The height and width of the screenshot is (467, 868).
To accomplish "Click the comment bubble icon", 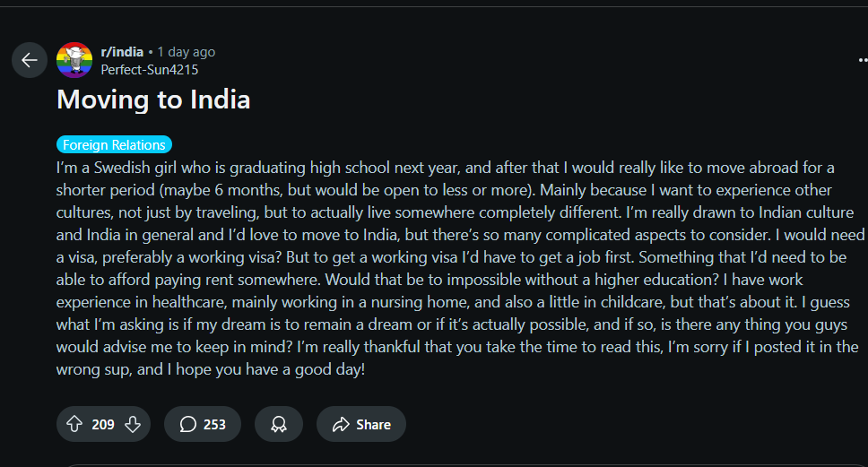I will point(188,424).
